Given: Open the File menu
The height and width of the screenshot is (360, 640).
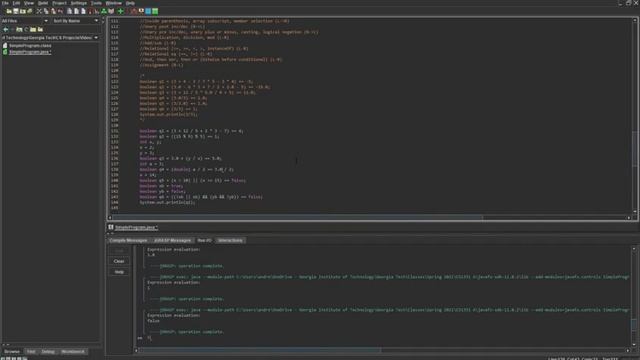Looking at the screenshot, I should (5, 3).
